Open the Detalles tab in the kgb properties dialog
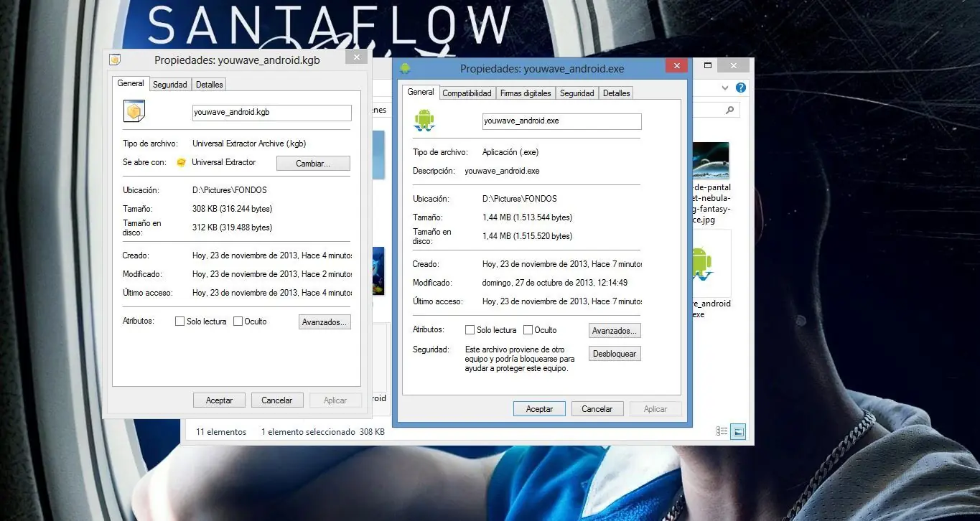 coord(210,85)
